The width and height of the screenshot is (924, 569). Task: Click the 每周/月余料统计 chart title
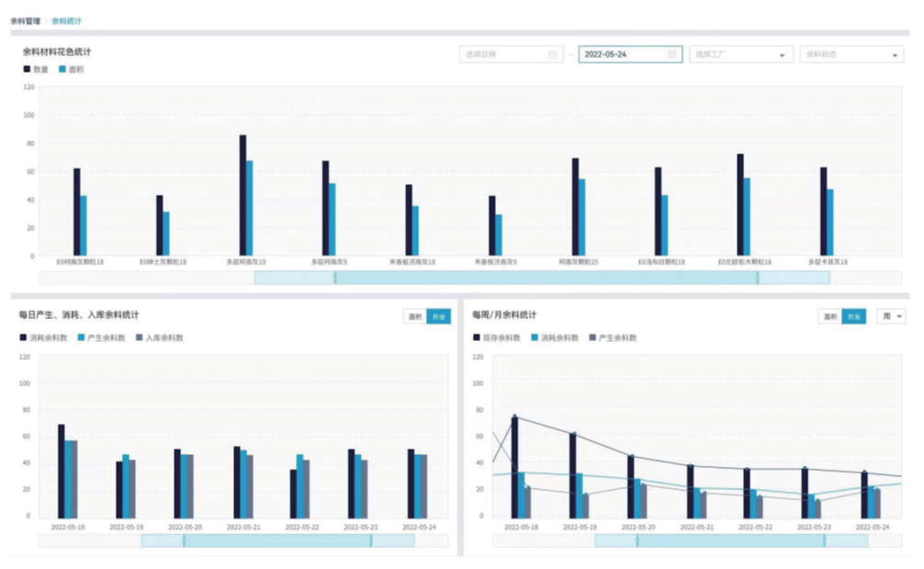tap(504, 315)
